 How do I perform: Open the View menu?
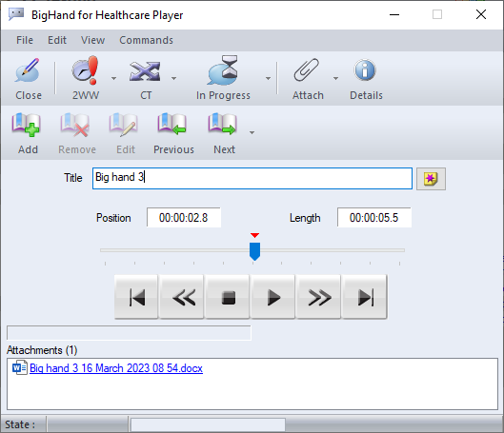pos(92,40)
